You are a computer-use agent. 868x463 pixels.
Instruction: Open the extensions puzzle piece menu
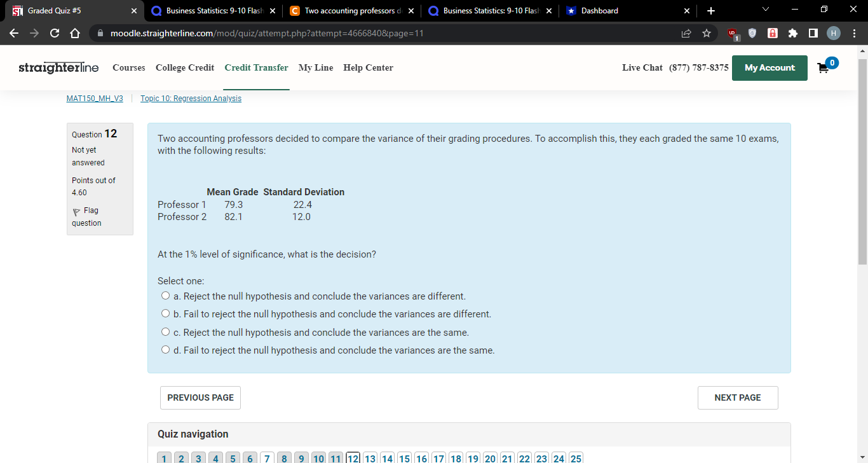(x=793, y=33)
